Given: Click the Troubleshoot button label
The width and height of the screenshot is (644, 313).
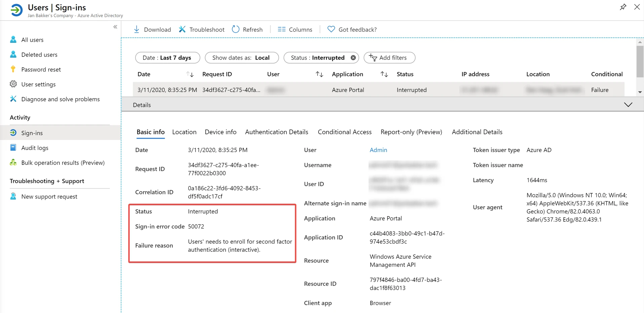Looking at the screenshot, I should (x=207, y=30).
